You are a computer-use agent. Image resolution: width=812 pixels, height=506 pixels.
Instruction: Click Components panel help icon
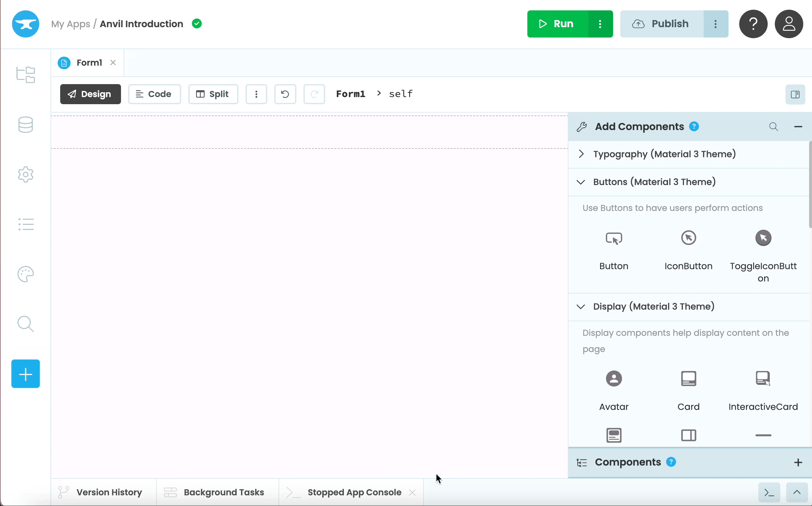click(671, 462)
